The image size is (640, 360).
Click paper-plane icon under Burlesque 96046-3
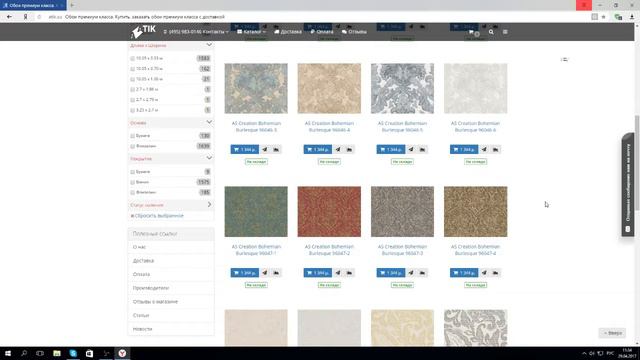coord(264,149)
